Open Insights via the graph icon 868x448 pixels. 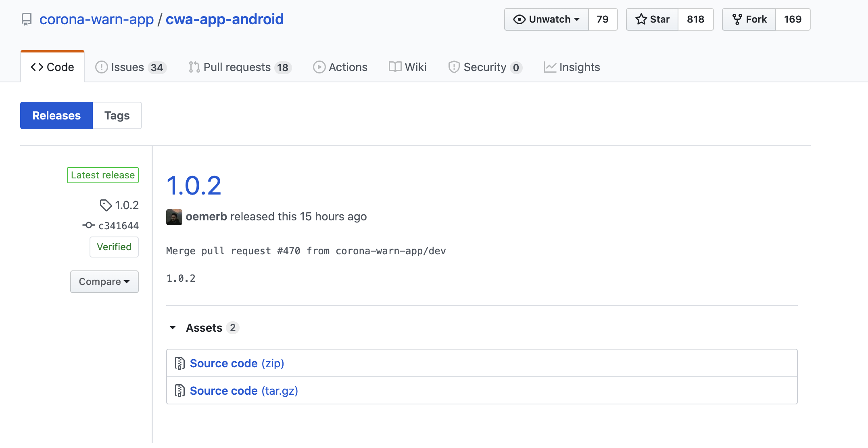[x=549, y=67]
